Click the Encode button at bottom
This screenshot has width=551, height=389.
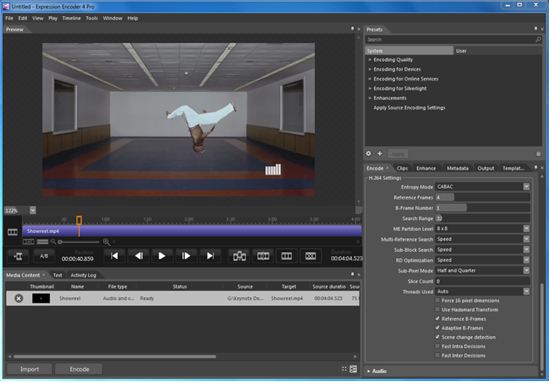(79, 369)
